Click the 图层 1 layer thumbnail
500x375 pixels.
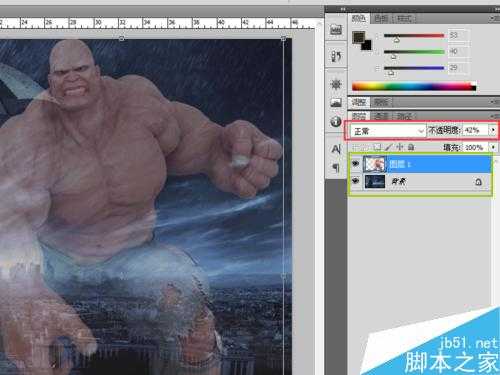pos(375,164)
